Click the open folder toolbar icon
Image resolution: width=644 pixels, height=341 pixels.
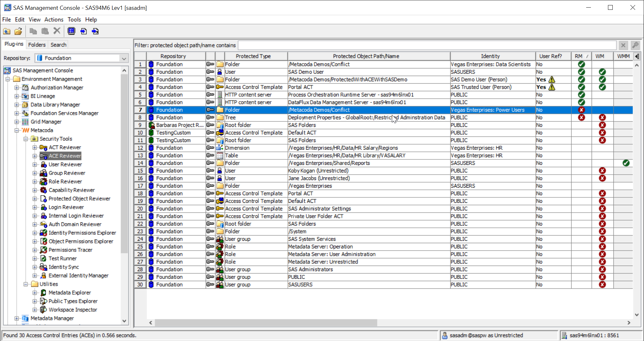click(x=18, y=31)
